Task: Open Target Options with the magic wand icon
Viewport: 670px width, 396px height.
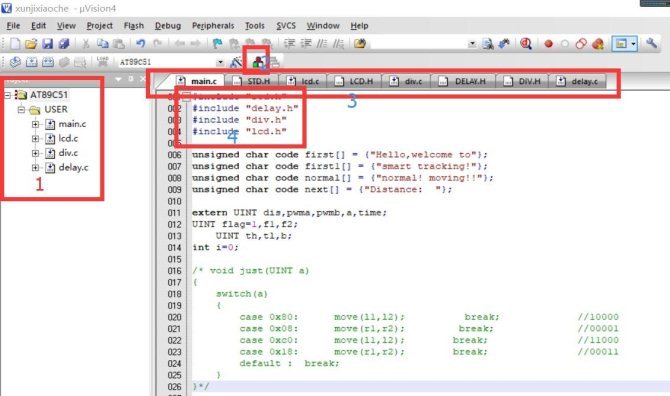Action: (236, 62)
